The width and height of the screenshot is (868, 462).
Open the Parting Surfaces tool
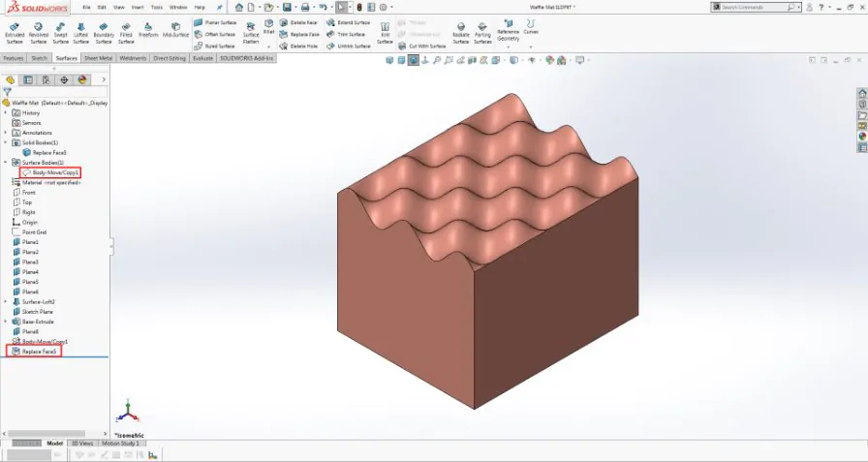[482, 33]
